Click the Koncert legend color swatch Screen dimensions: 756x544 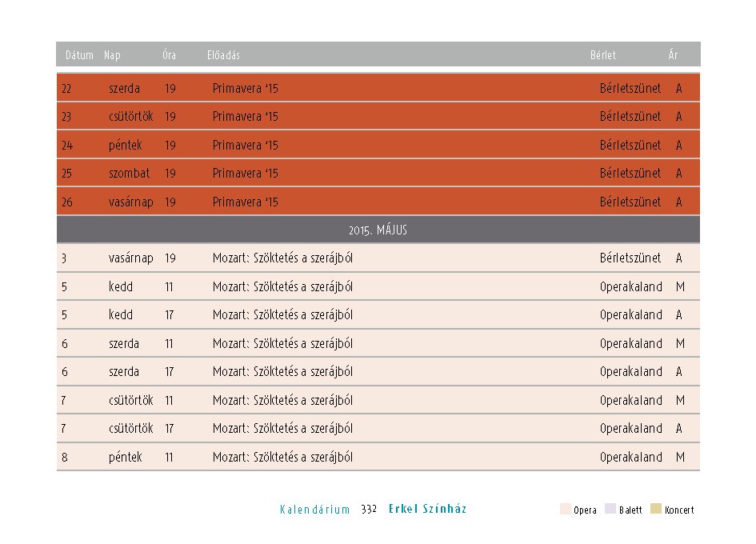(x=656, y=509)
